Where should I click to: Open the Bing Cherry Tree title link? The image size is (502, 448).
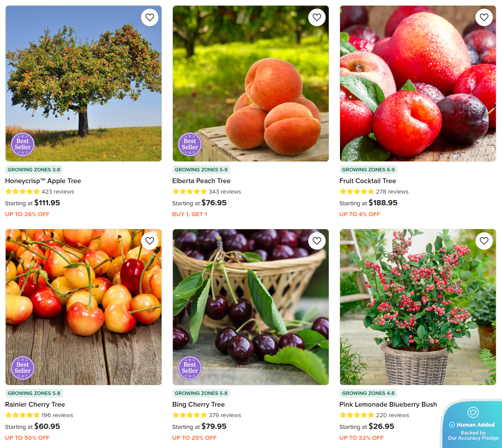coord(199,404)
